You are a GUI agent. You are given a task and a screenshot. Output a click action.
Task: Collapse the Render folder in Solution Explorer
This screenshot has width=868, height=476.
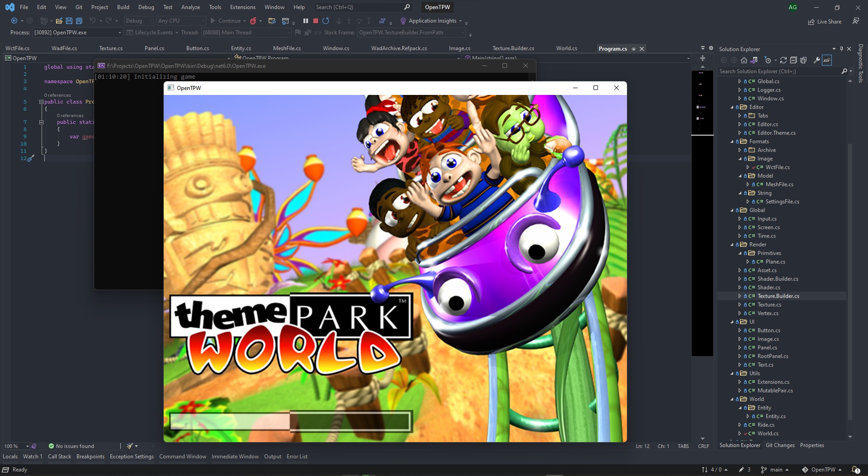click(733, 245)
